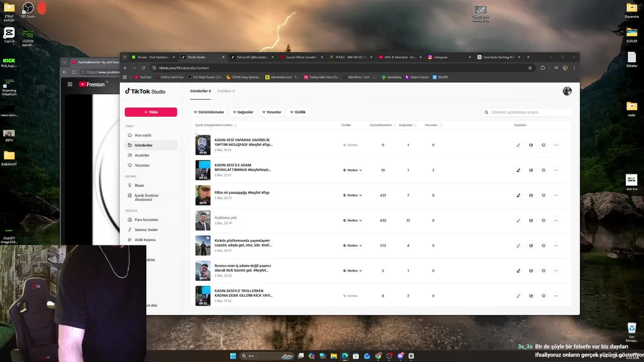This screenshot has width=644, height=362.
Task: Open Para kazanma in the sidebar
Action: 151,220
